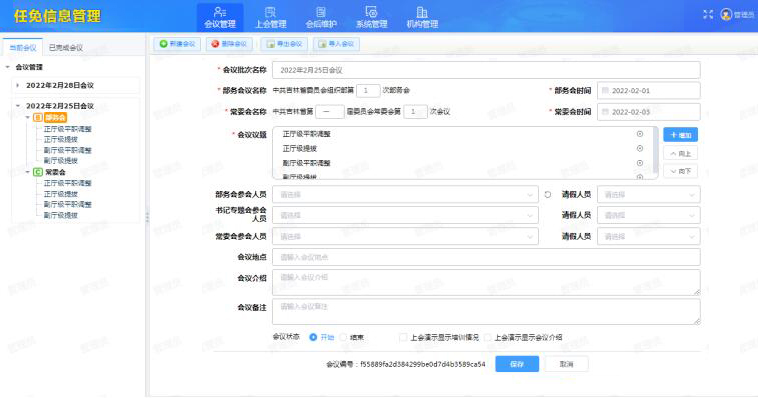Click the 会议批次名称 input field
Viewport: 758px width, 398px height.
pos(486,70)
